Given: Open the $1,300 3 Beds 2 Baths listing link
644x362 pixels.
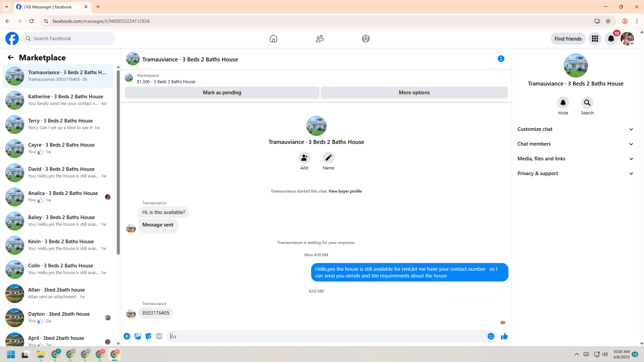Looking at the screenshot, I should (x=166, y=82).
